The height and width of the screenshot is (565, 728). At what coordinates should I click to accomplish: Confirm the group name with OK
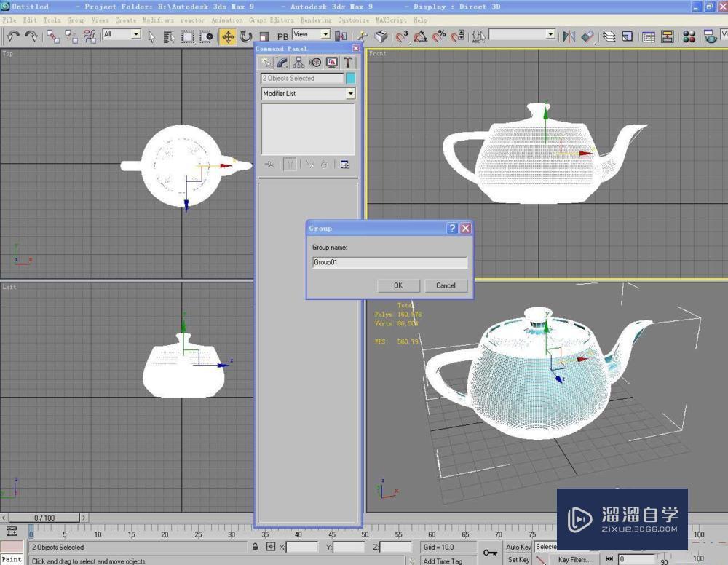(398, 285)
